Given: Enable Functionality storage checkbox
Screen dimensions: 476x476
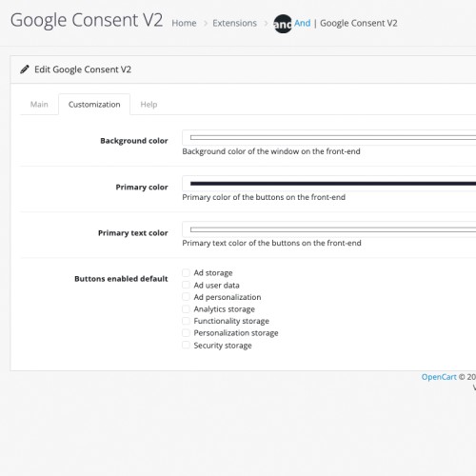Looking at the screenshot, I should (186, 321).
